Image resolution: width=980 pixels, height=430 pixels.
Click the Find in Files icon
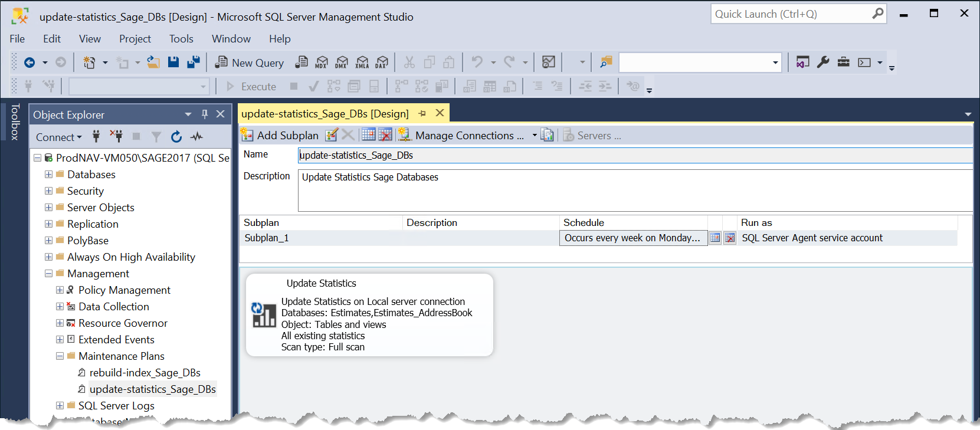click(606, 62)
